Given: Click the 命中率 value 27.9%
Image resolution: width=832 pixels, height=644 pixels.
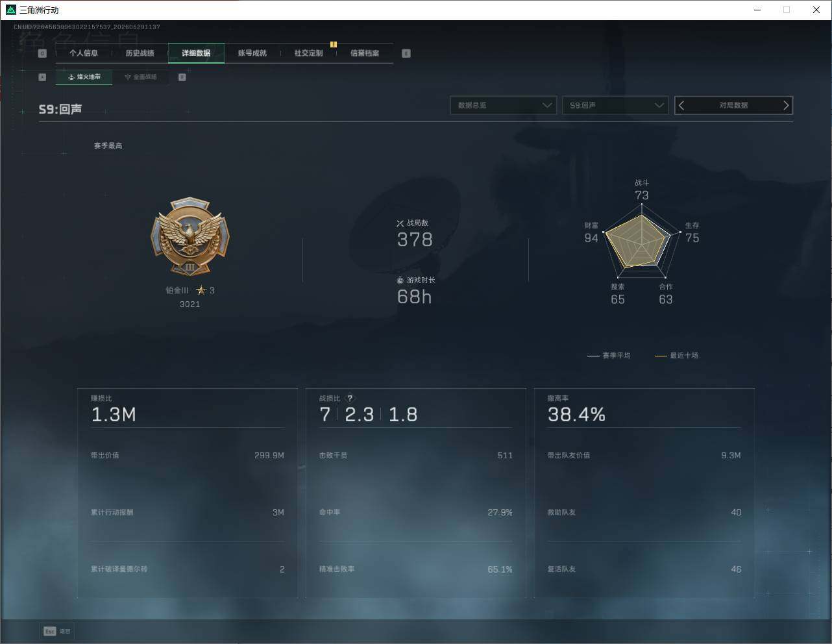Looking at the screenshot, I should point(500,513).
